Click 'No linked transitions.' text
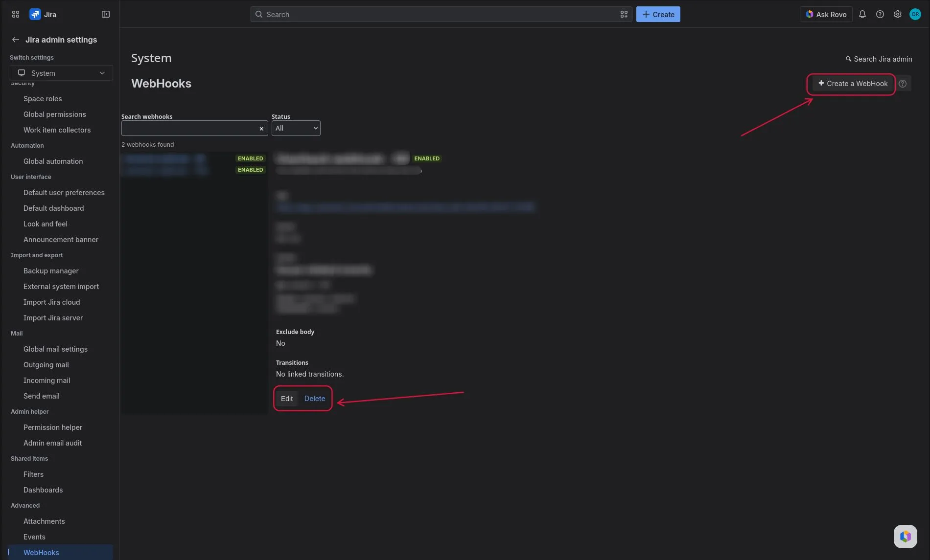The width and height of the screenshot is (930, 560). (x=310, y=374)
